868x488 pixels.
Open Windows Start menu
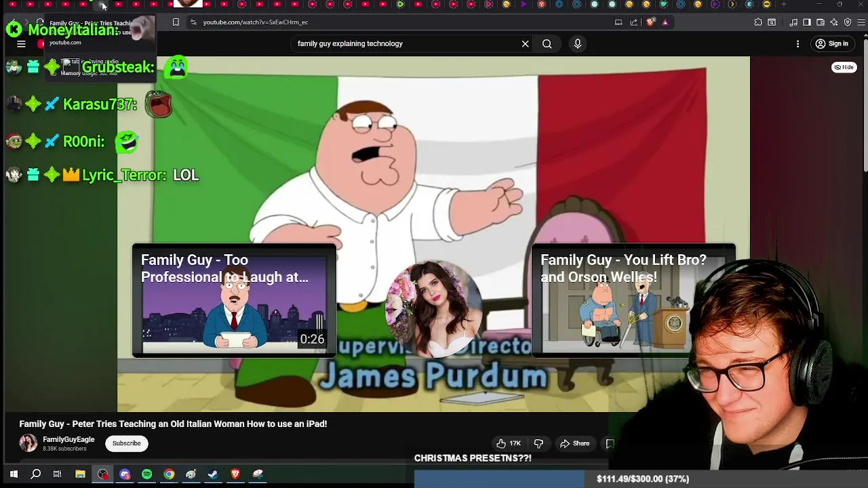[x=14, y=474]
